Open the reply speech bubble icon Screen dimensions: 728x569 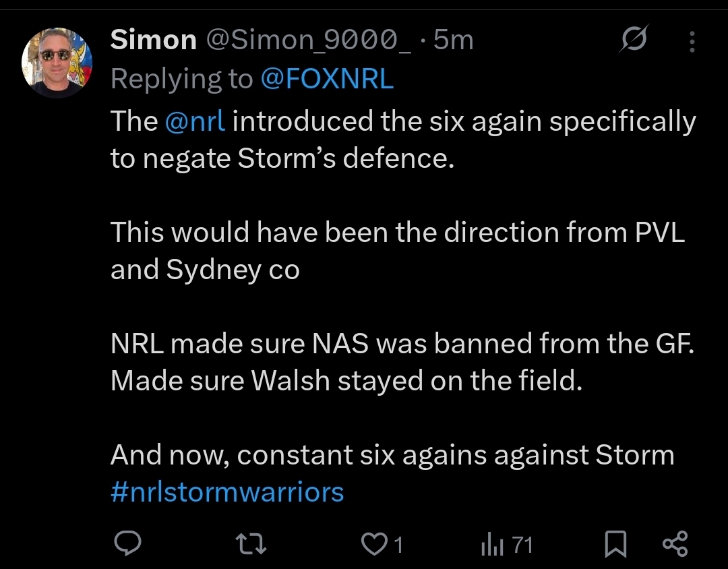127,543
